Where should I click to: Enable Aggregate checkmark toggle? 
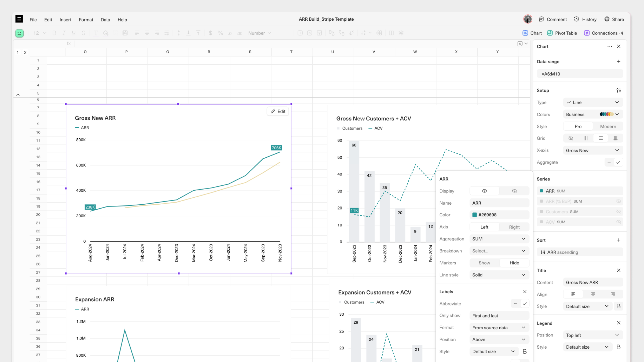618,162
